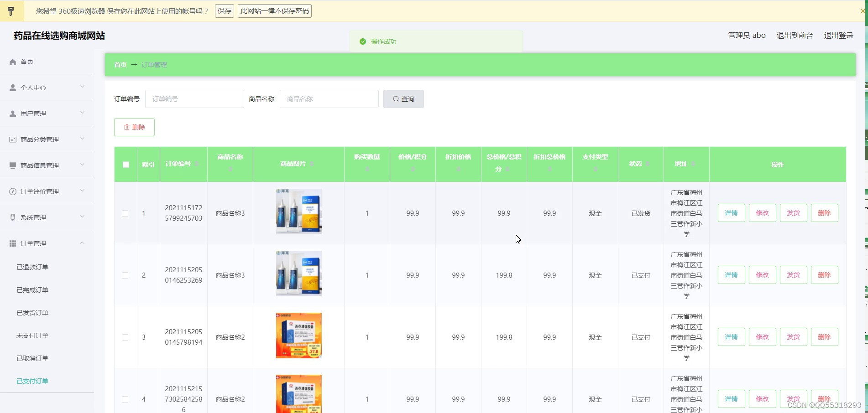Click the device icon beside 系统管理

pyautogui.click(x=13, y=217)
